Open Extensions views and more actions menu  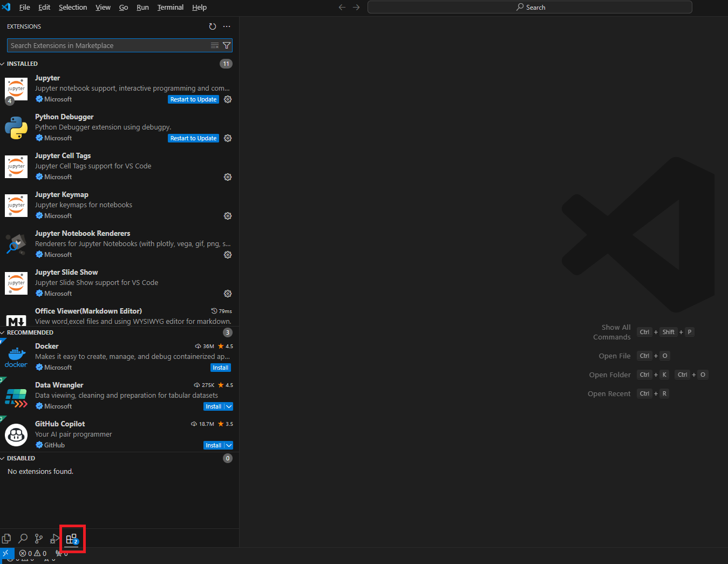(x=227, y=26)
